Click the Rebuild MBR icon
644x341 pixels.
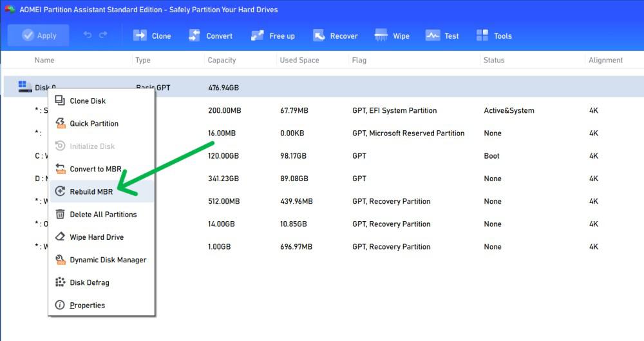click(x=60, y=191)
